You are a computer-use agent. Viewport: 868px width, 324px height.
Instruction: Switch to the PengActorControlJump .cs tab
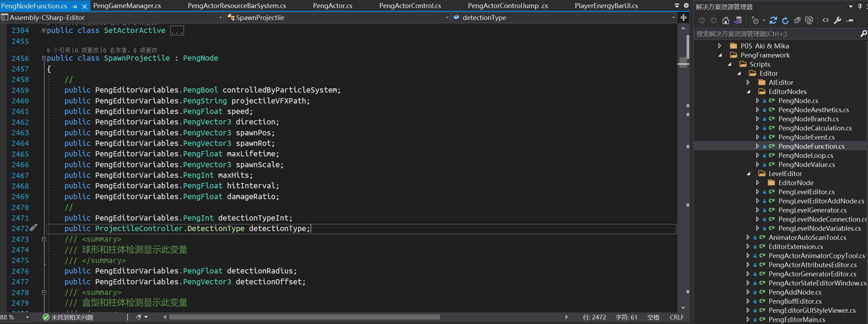508,6
